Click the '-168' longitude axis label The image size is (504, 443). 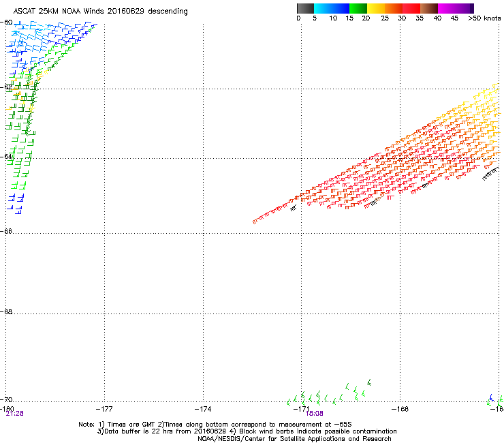(400, 409)
